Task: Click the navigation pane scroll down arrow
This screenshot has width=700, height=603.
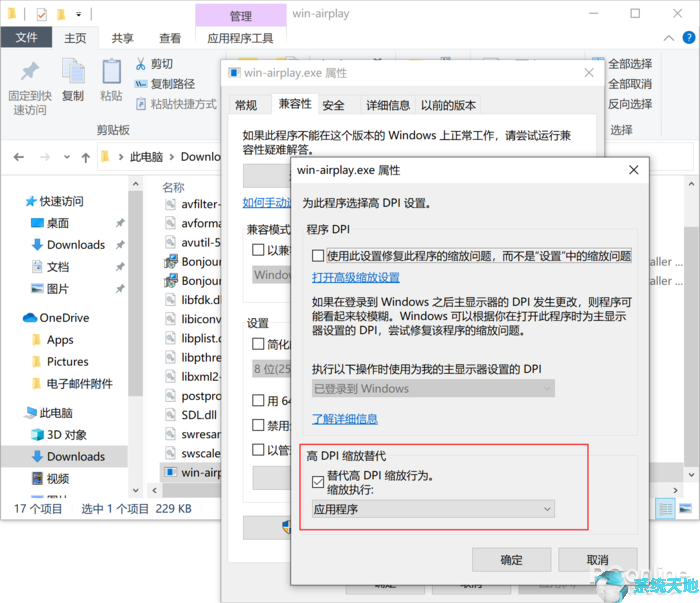Action: (136, 491)
